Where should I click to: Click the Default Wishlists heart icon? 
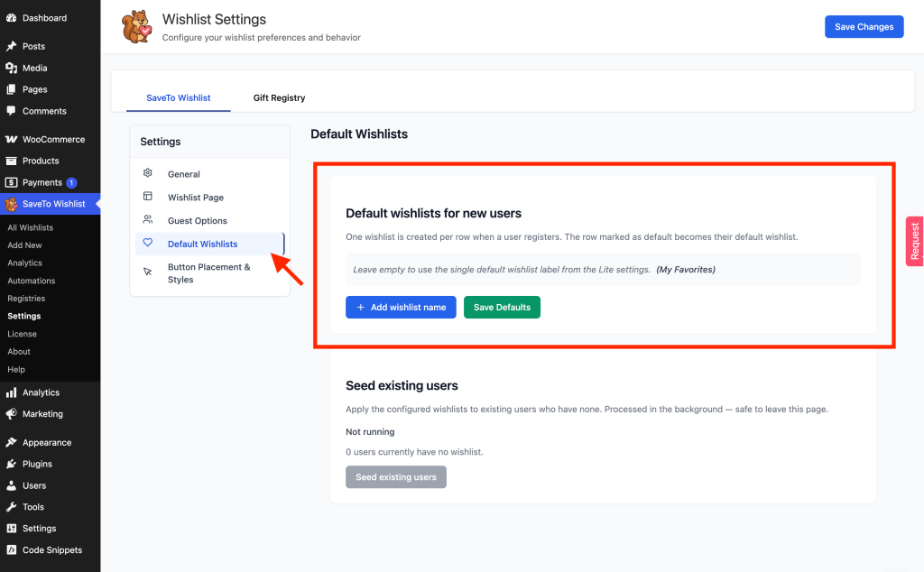148,243
